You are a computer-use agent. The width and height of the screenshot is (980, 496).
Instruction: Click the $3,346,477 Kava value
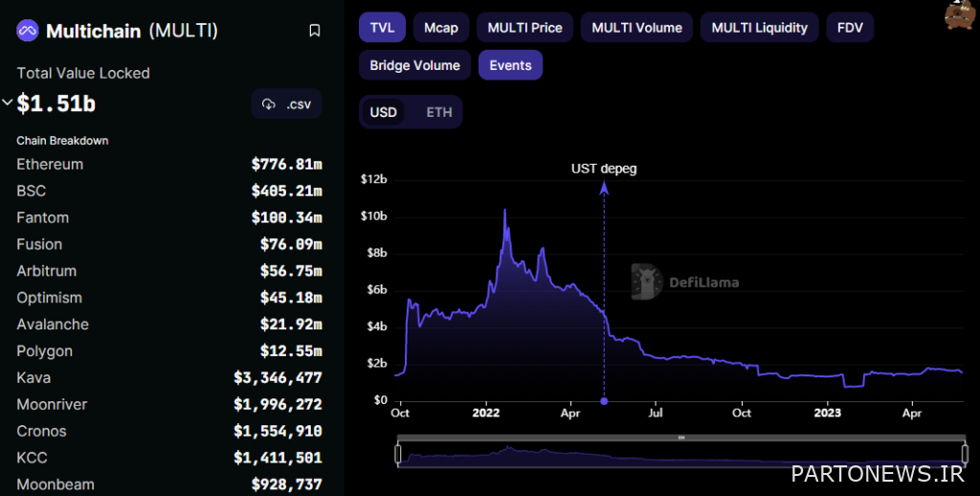click(x=278, y=378)
